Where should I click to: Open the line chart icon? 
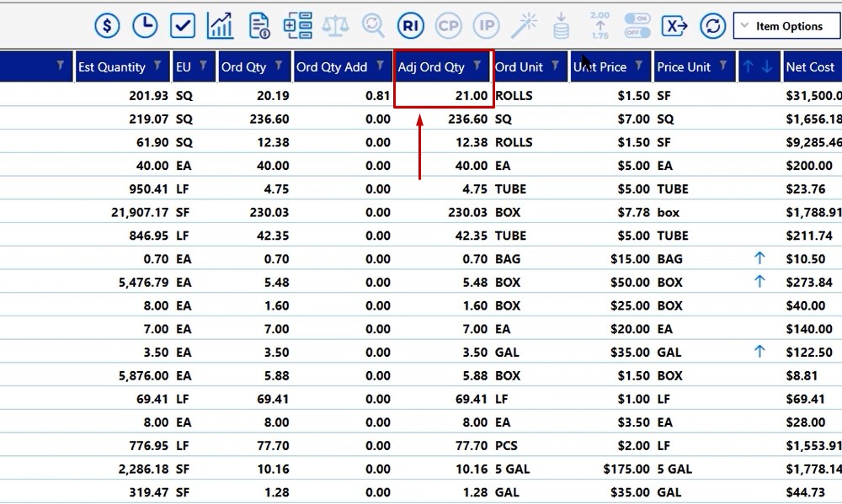(x=221, y=26)
